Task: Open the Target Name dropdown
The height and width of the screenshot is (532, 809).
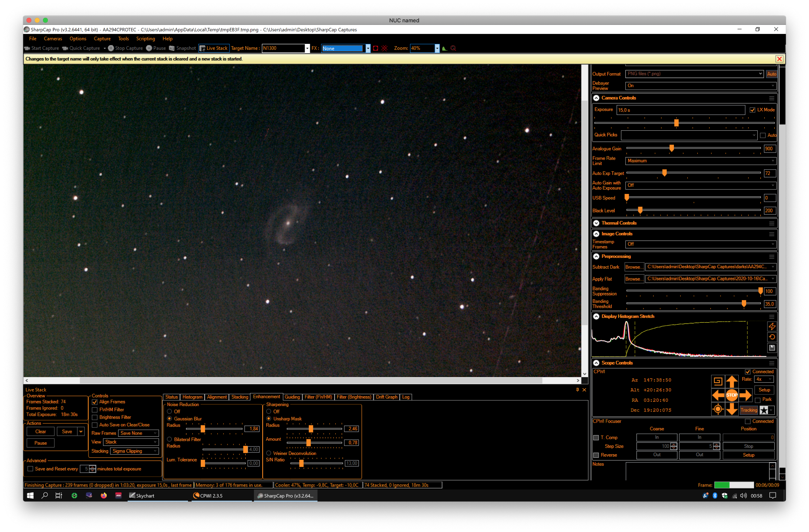Action: click(307, 48)
